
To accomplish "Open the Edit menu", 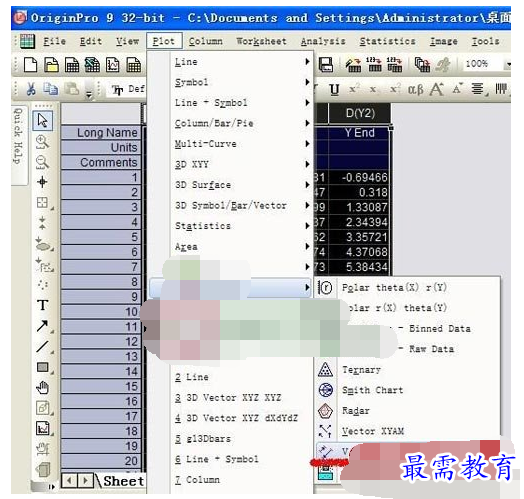I will pyautogui.click(x=91, y=41).
